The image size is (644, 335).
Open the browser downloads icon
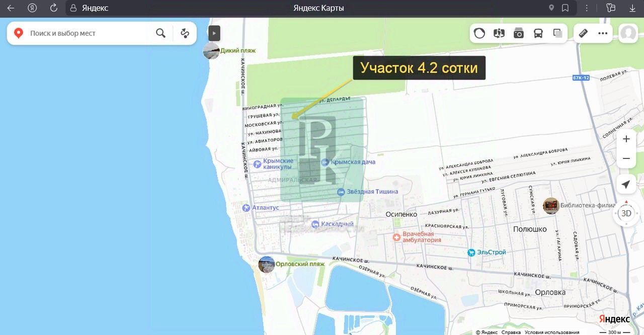coord(633,8)
